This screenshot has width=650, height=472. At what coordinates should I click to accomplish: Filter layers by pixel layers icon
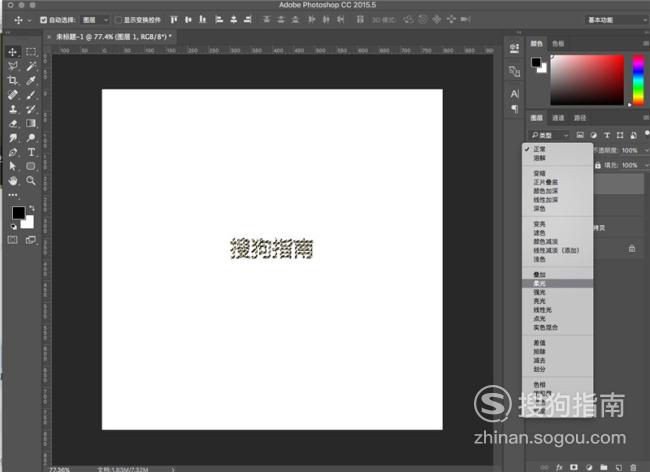(x=580, y=135)
